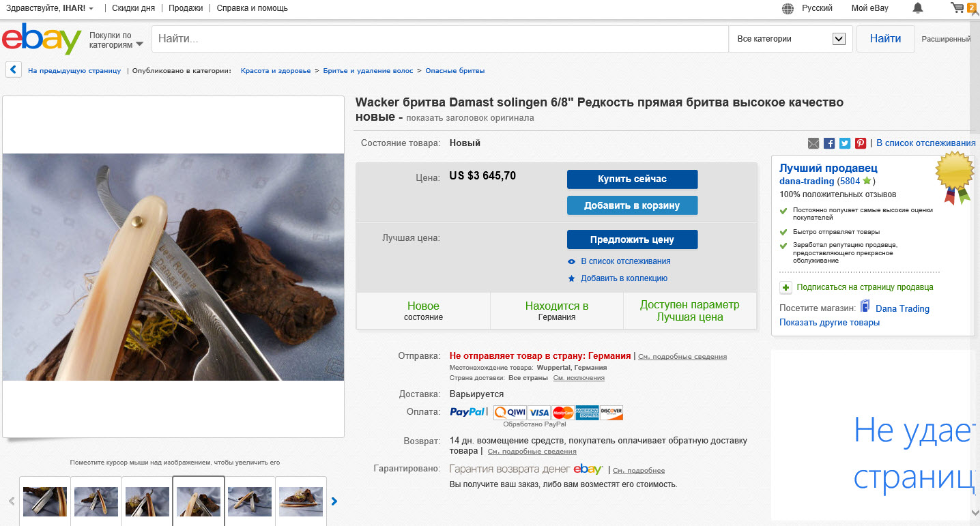
Task: Select the first razor thumbnail image
Action: [45, 501]
